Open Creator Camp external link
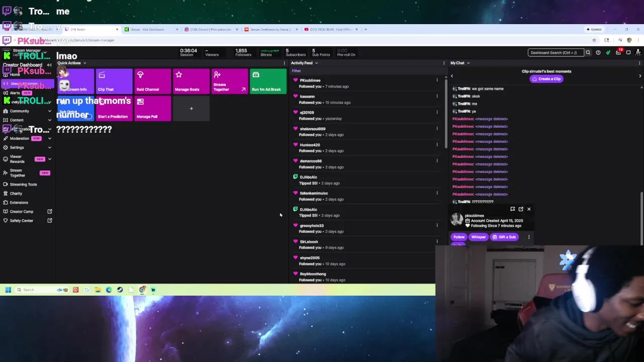Viewport: 644px width, 362px height. coord(49,211)
